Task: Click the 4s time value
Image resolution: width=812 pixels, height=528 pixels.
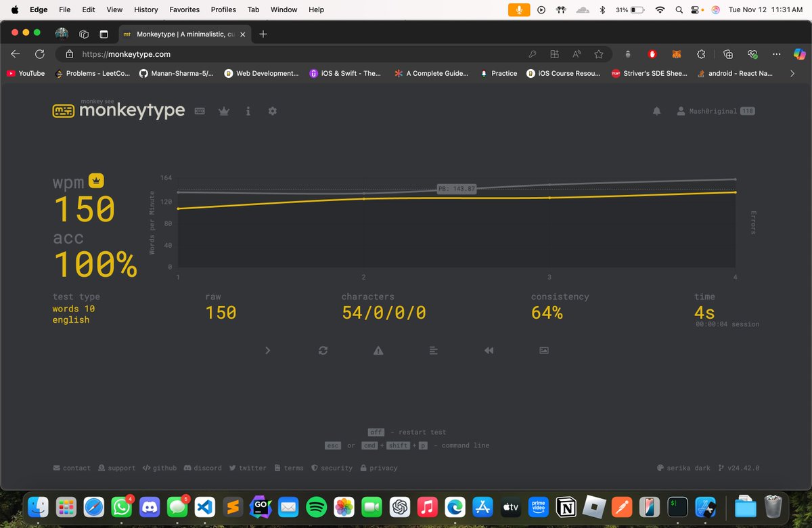Action: (x=704, y=313)
